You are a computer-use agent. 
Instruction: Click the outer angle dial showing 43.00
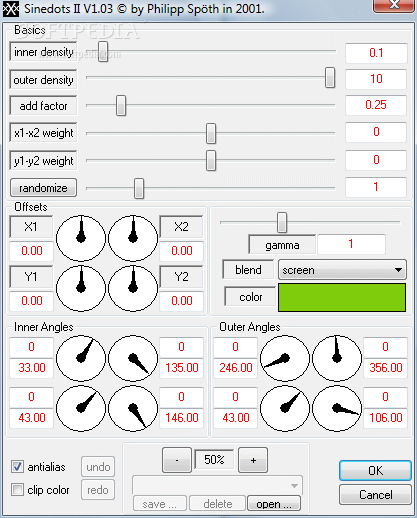[x=285, y=408]
